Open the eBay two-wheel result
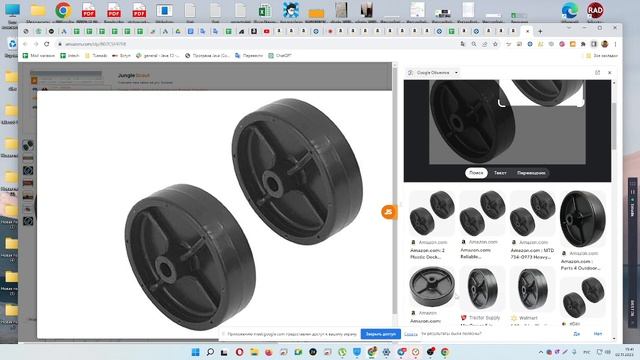640x360 pixels. click(583, 298)
